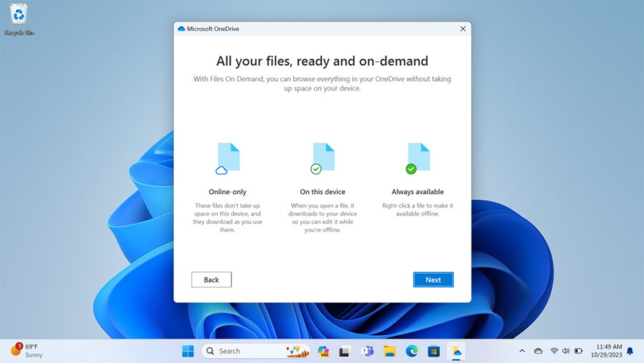
Task: Click the Files On Demand description text
Action: [x=323, y=84]
